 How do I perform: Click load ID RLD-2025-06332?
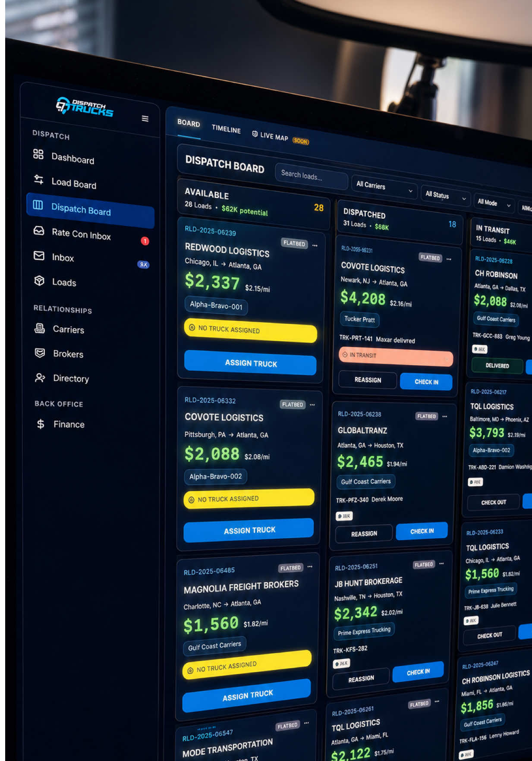tap(210, 400)
